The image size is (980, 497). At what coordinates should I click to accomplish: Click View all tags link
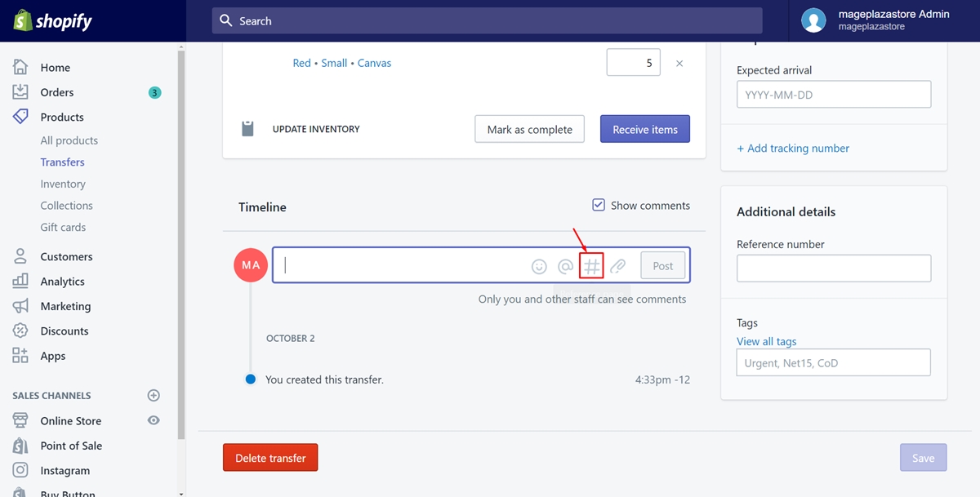[767, 341]
